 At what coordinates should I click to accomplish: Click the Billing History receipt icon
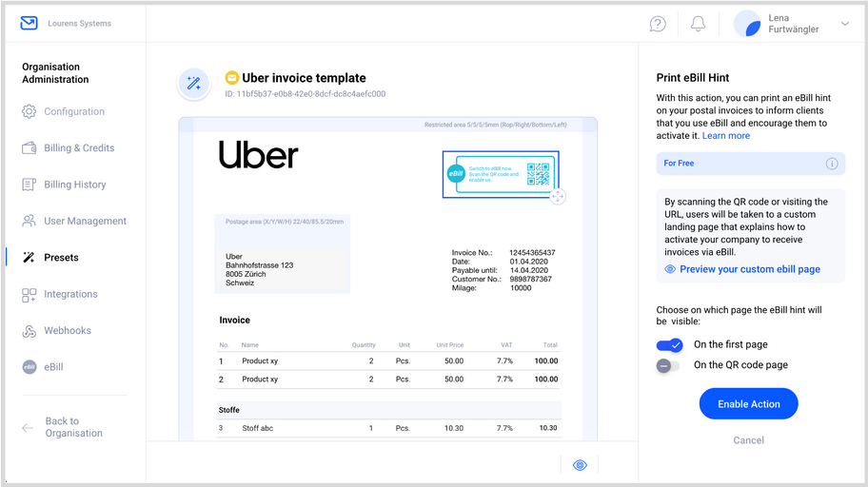click(x=29, y=185)
